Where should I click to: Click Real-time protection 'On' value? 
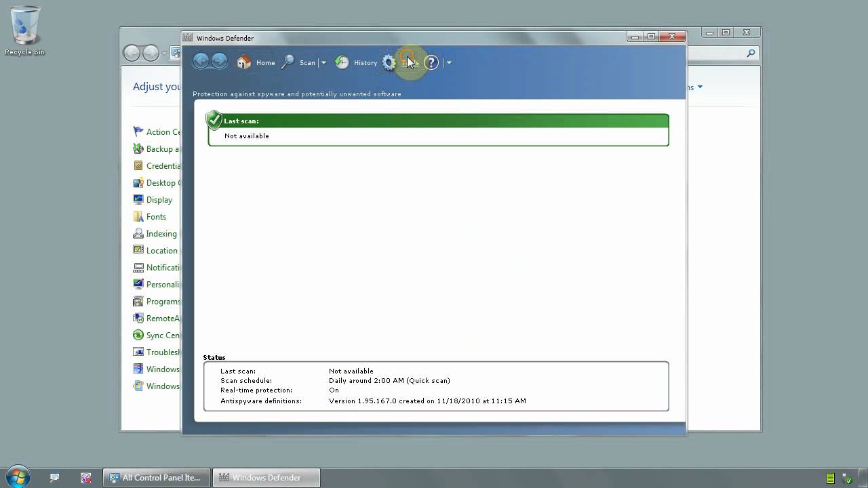click(334, 390)
